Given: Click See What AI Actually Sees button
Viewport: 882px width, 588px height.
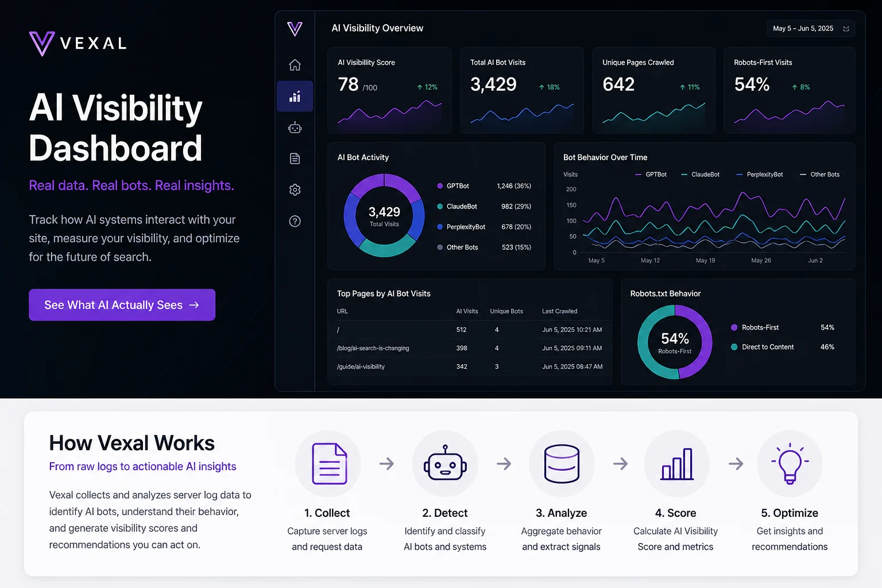Looking at the screenshot, I should [122, 305].
